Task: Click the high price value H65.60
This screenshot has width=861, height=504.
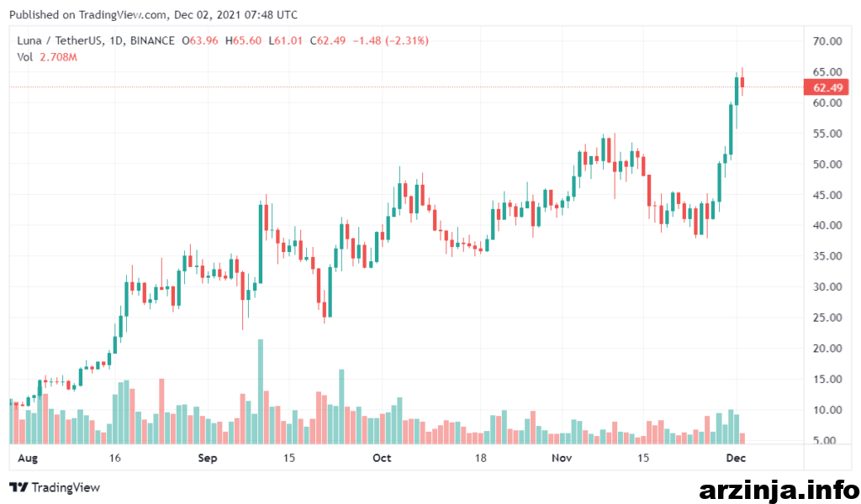Action: pos(243,40)
